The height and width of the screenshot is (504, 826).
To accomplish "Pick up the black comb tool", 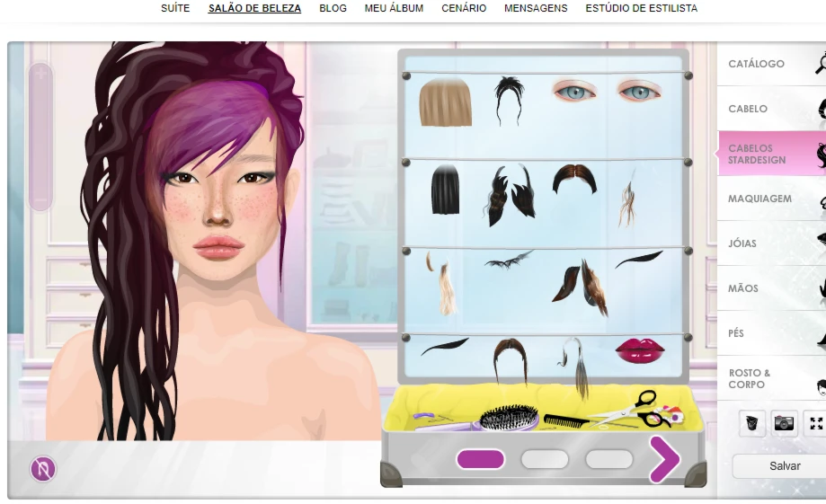I will pos(566,420).
